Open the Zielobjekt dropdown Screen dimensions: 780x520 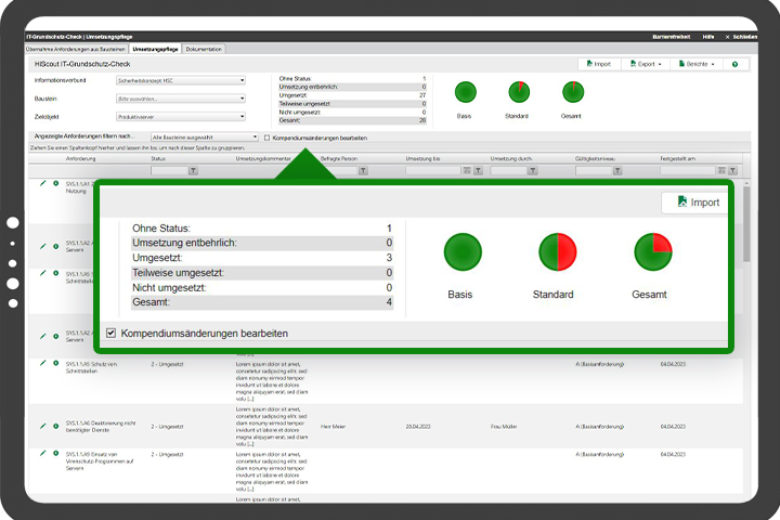(181, 116)
